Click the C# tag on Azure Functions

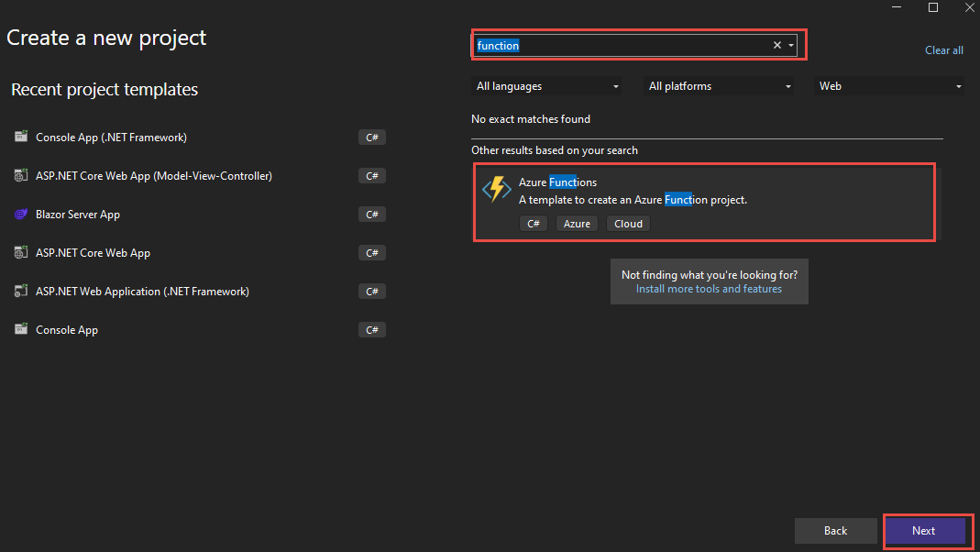(x=534, y=223)
